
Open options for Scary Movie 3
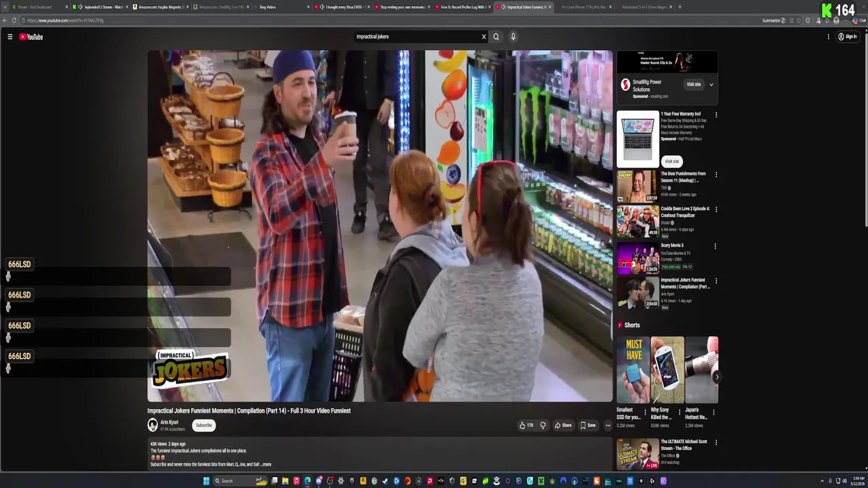(716, 247)
